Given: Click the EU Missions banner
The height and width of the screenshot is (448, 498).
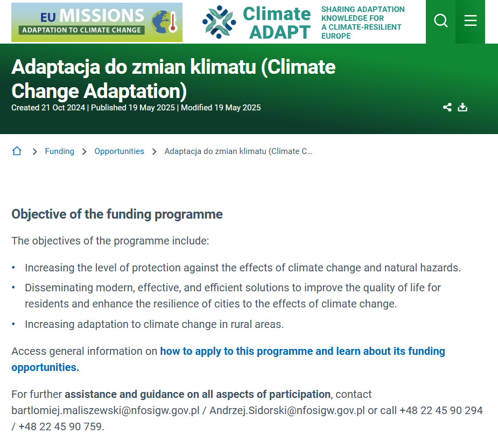Looking at the screenshot, I should [97, 22].
